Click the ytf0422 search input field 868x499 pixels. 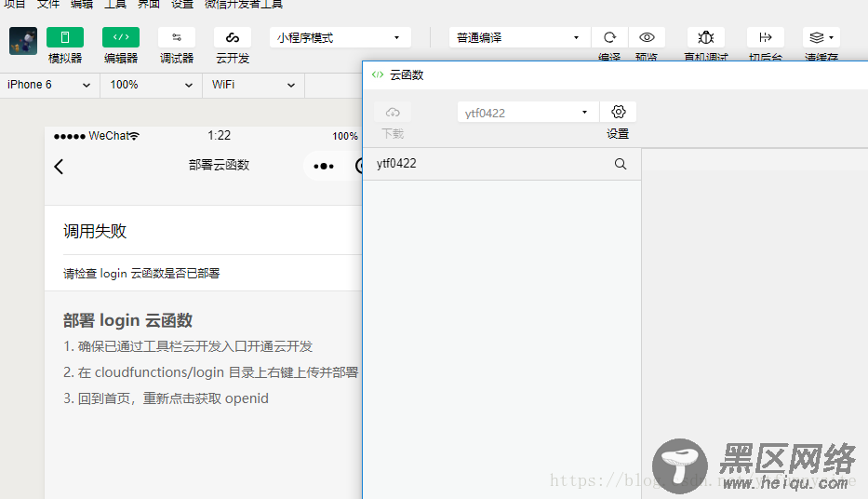pyautogui.click(x=502, y=164)
